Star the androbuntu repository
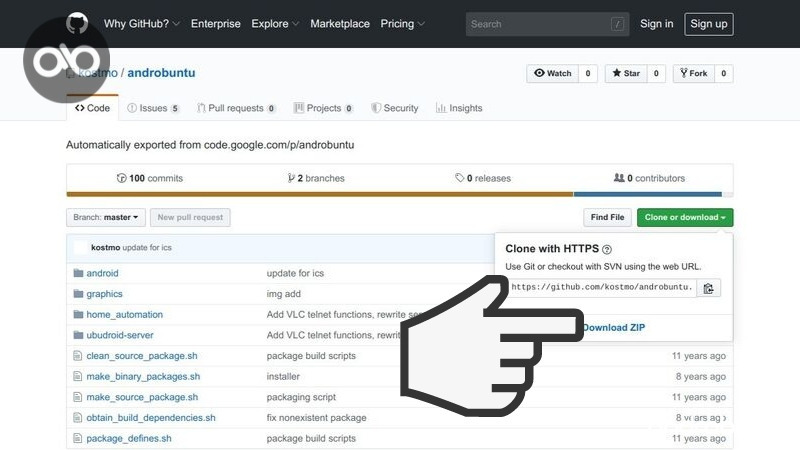Screen dimensions: 800x450 click(626, 73)
